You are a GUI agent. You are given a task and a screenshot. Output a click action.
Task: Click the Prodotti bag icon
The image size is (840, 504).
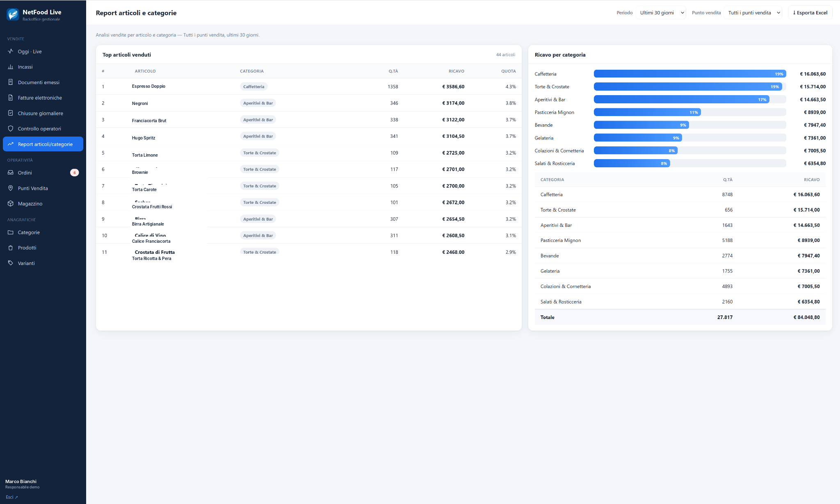(x=11, y=248)
